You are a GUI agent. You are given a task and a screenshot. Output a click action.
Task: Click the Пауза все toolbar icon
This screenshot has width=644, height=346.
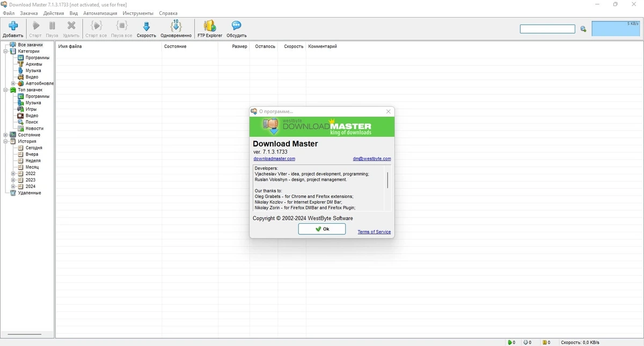[122, 26]
